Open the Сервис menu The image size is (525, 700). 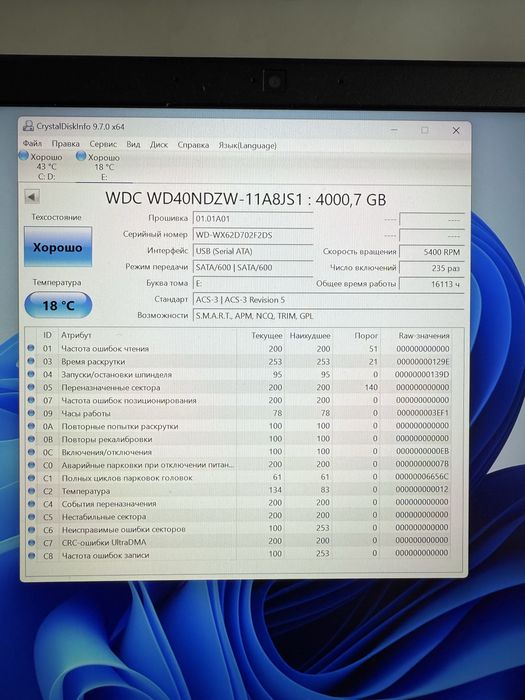coord(103,144)
